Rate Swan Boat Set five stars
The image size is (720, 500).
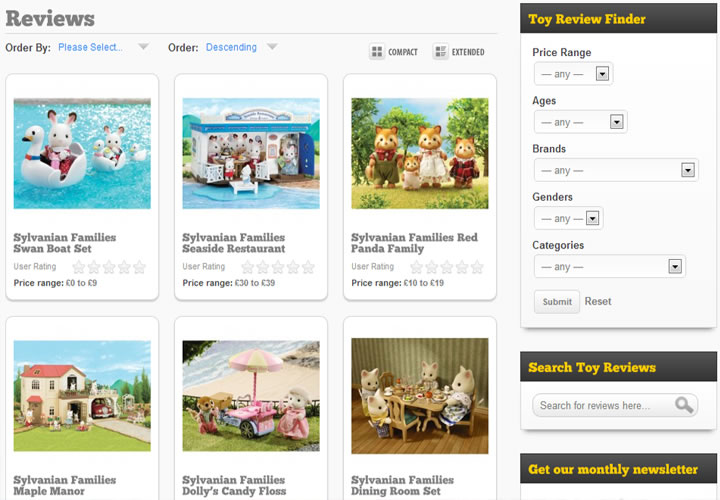coord(140,267)
